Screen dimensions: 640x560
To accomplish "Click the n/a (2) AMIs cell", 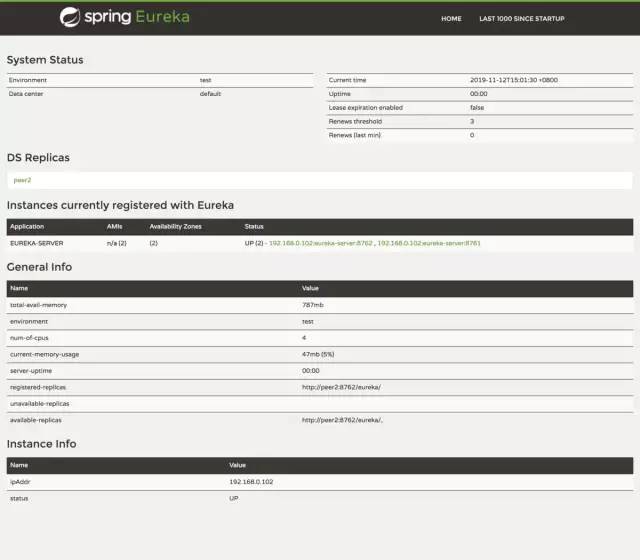I will (x=117, y=243).
